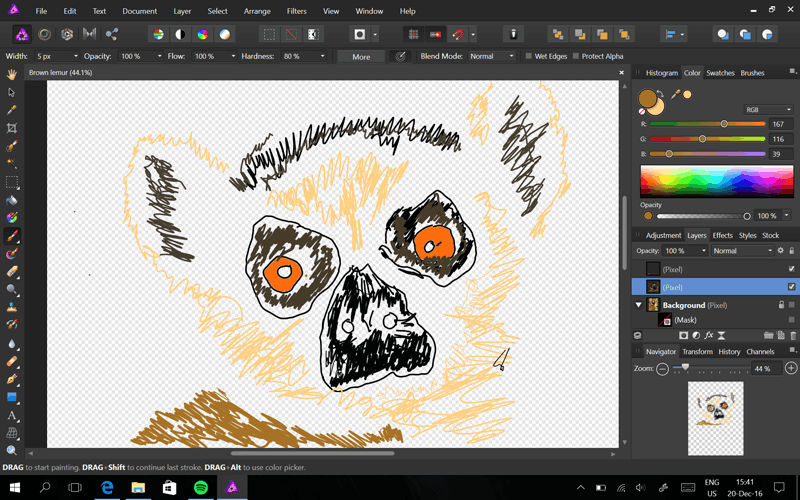
Task: Open the RGB color model dropdown
Action: (x=766, y=109)
